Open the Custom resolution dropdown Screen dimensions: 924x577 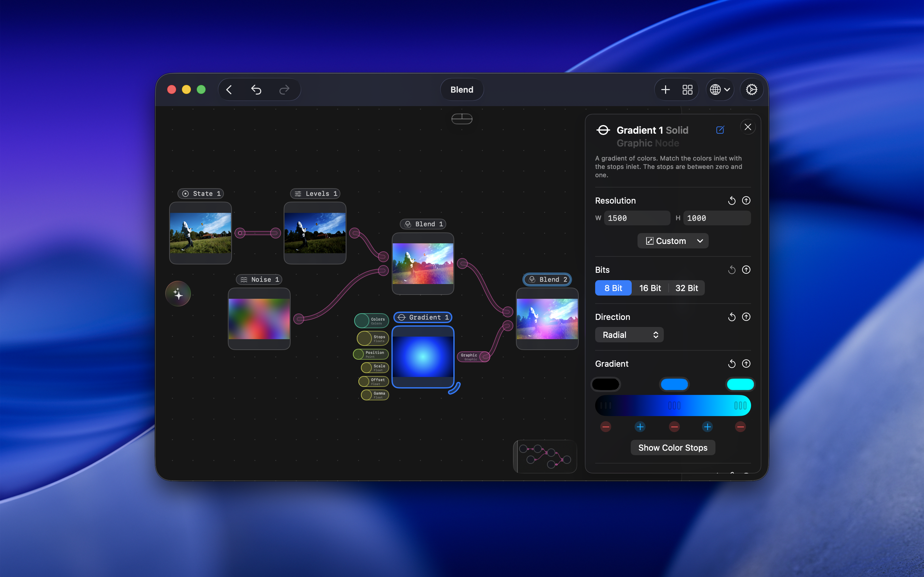(673, 241)
